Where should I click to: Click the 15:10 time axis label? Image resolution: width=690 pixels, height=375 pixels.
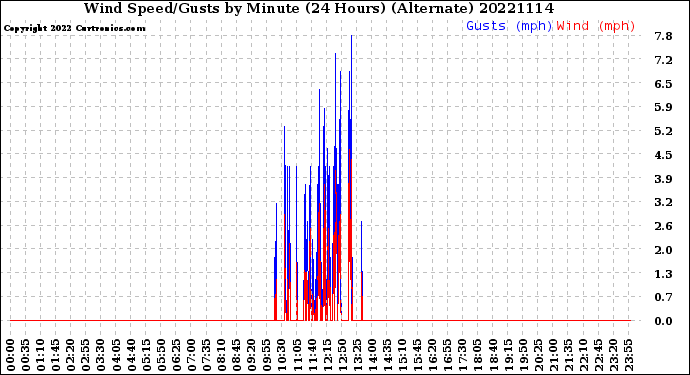403,355
